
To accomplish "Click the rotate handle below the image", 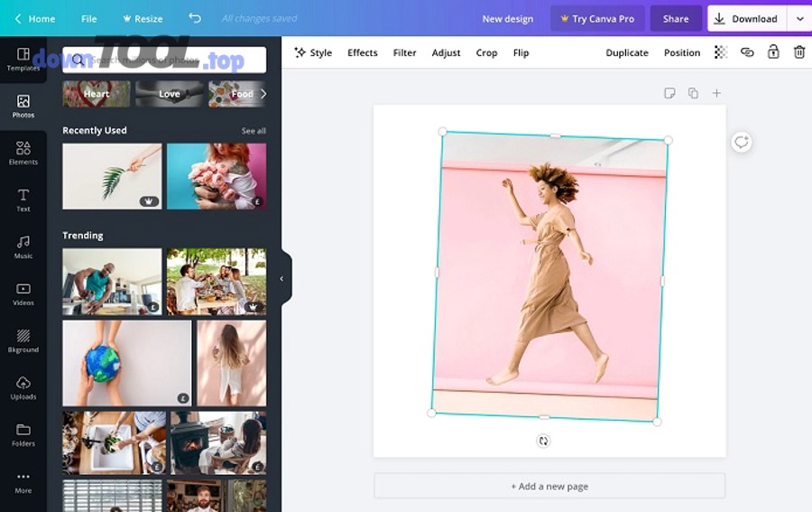I will pos(543,441).
